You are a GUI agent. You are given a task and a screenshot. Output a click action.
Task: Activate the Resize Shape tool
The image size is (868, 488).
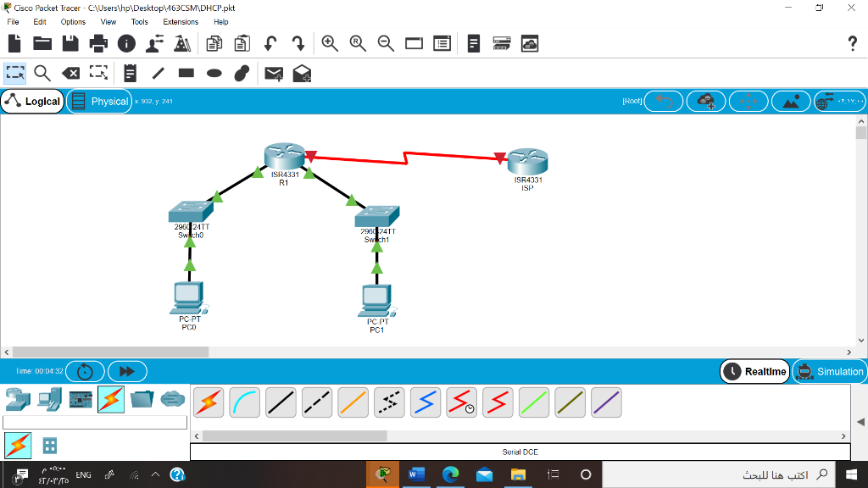[98, 73]
